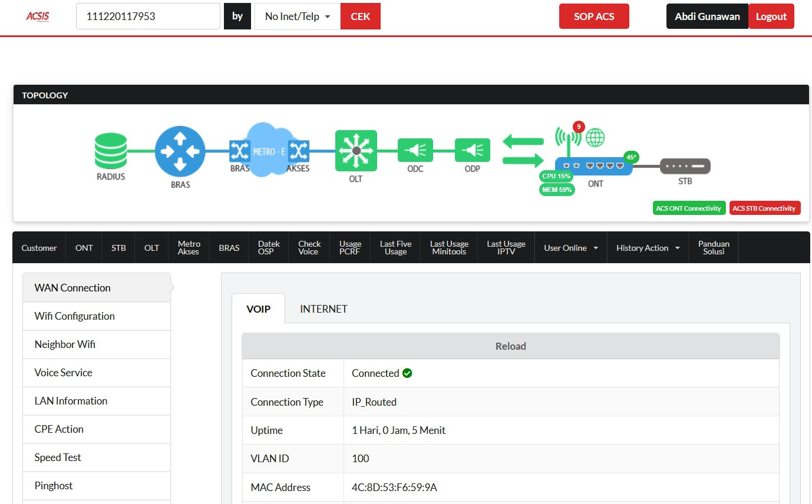Expand the User Online menu

point(570,248)
